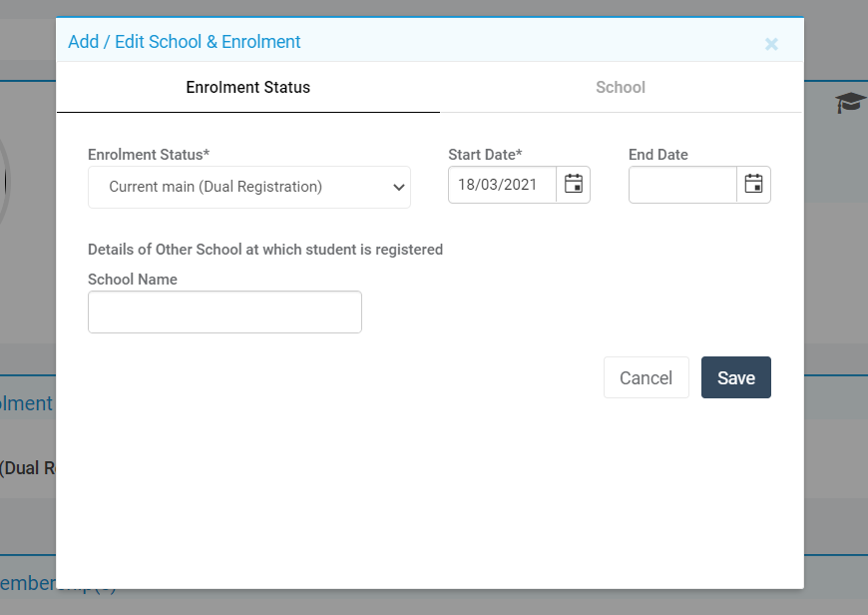This screenshot has height=615, width=868.
Task: Focus the Start Date field showing 18/03/2021
Action: pos(502,184)
